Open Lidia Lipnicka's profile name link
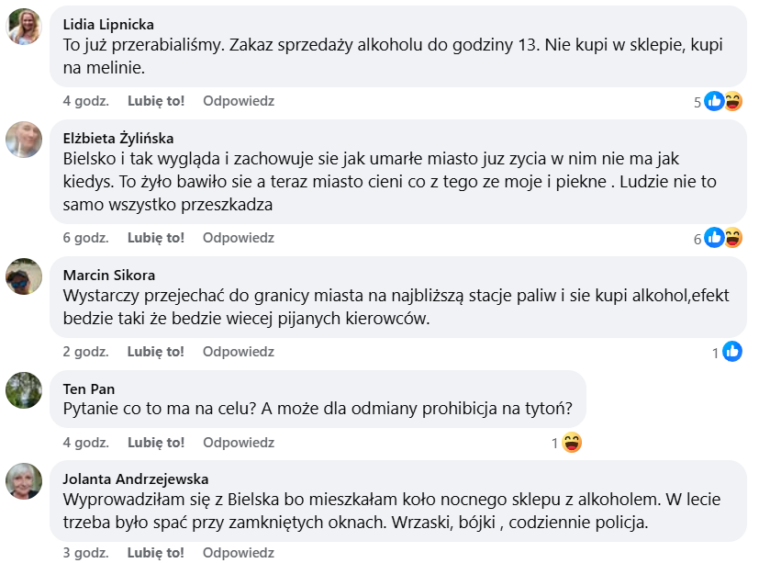770x563 pixels. (x=108, y=24)
